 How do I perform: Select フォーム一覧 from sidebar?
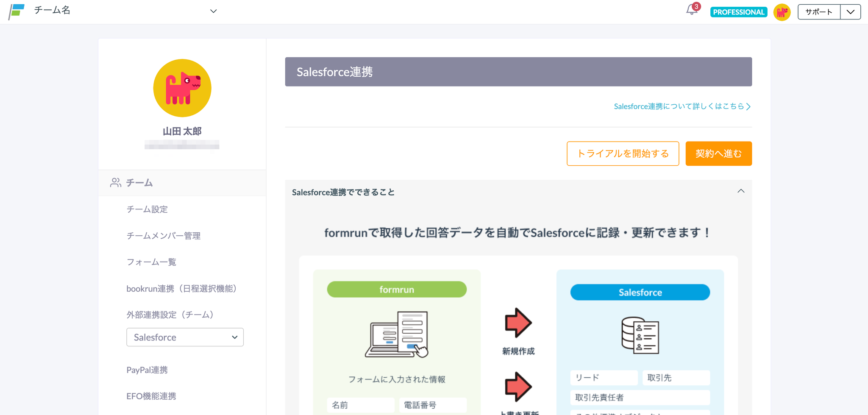point(151,262)
